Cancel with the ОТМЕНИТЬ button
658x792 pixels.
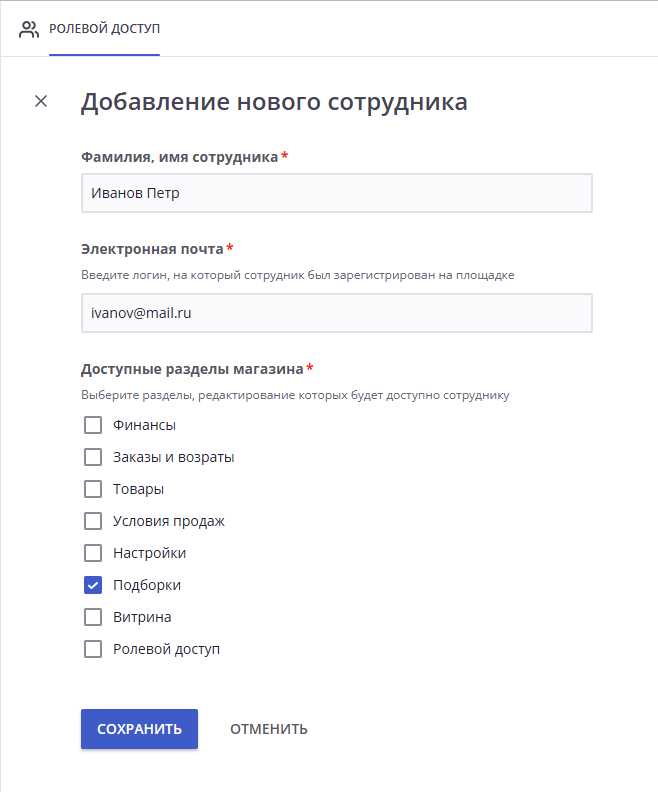269,729
